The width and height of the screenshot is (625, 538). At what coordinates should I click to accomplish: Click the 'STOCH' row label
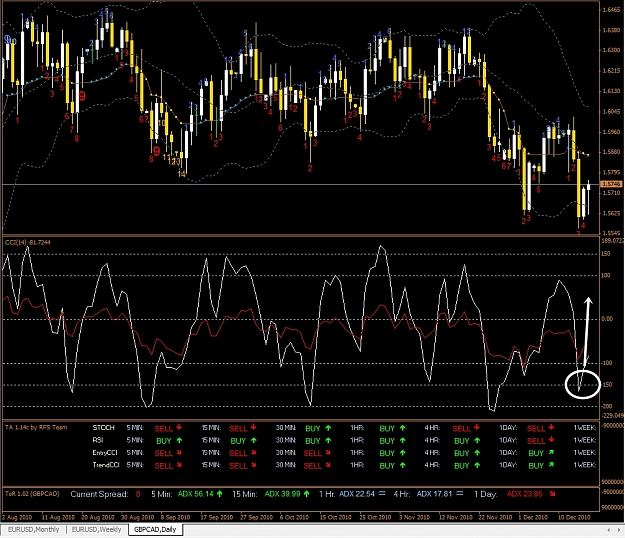point(103,428)
